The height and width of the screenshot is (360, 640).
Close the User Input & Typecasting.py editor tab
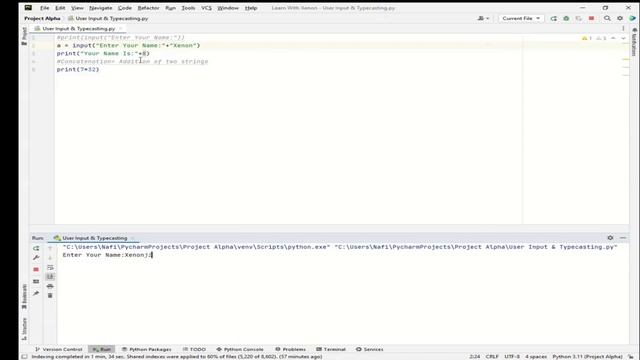click(x=121, y=29)
